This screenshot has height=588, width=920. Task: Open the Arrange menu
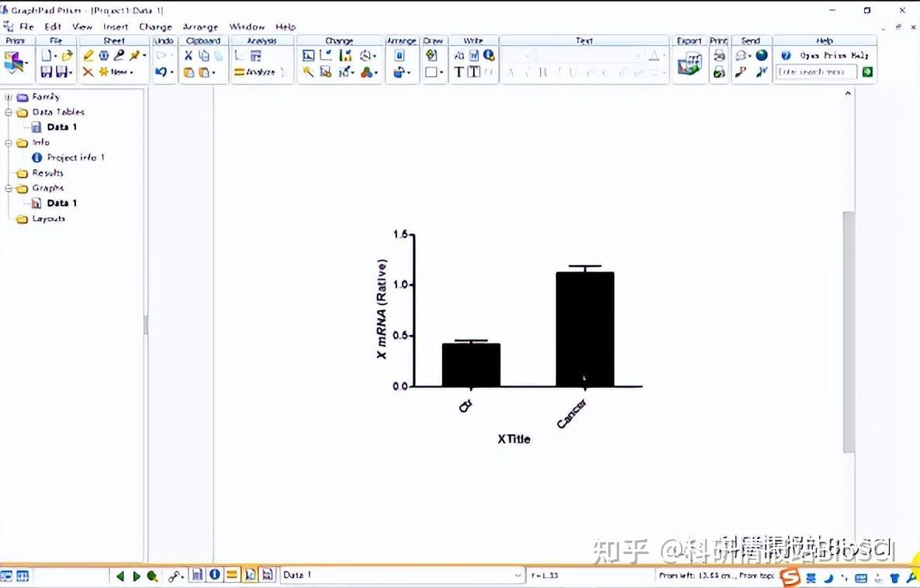pos(200,26)
